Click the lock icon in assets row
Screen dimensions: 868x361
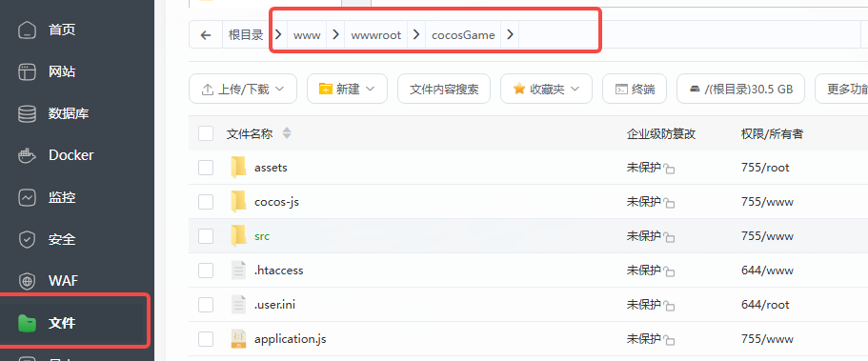pyautogui.click(x=669, y=169)
